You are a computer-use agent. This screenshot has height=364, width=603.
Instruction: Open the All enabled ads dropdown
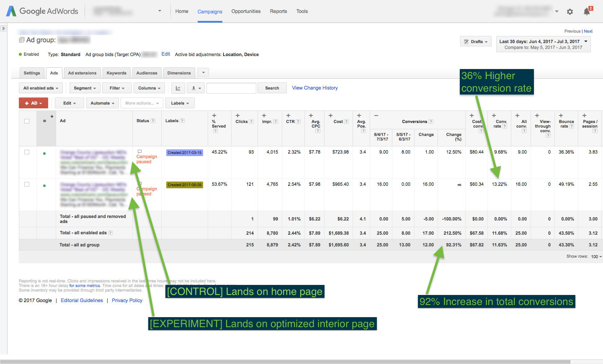pyautogui.click(x=41, y=88)
